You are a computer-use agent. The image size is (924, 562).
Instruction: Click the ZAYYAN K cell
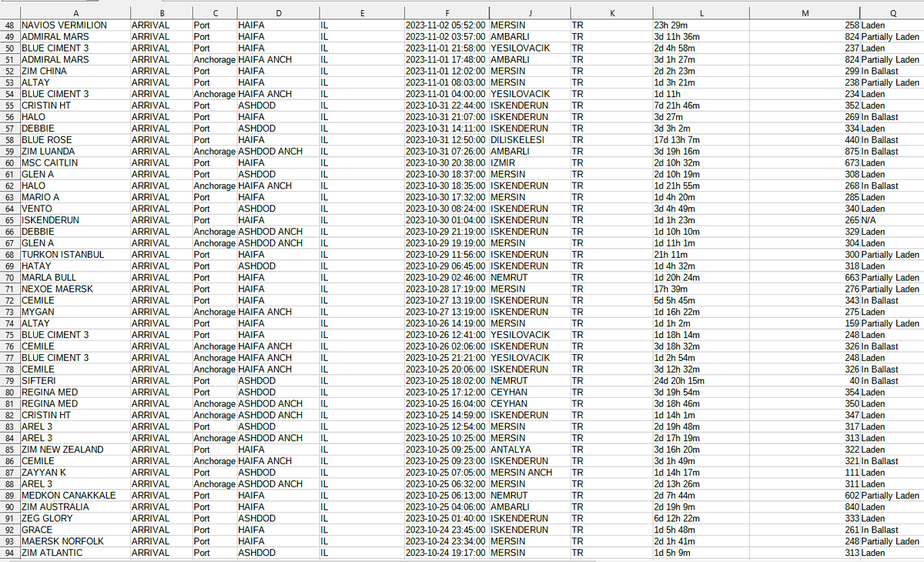point(75,473)
